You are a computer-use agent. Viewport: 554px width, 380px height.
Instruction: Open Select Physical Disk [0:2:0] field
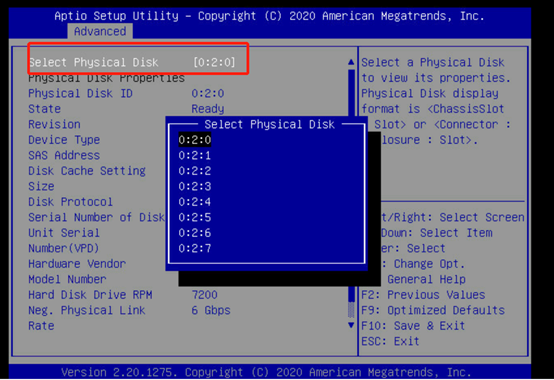(x=132, y=63)
